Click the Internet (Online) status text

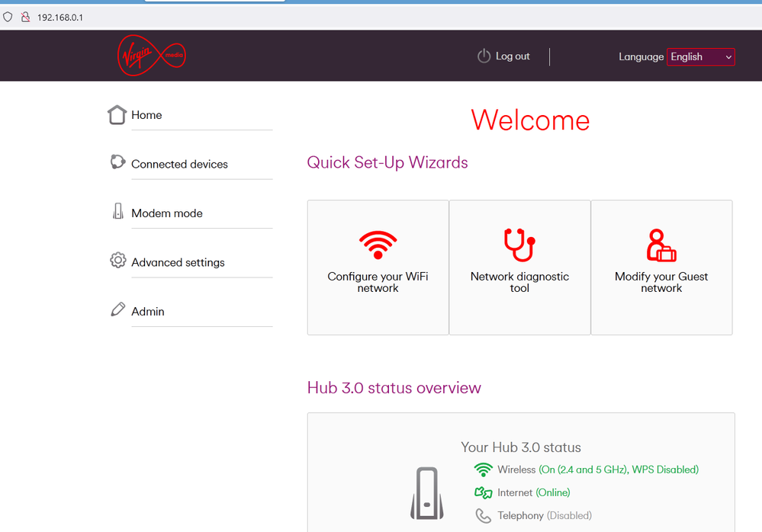coord(534,492)
